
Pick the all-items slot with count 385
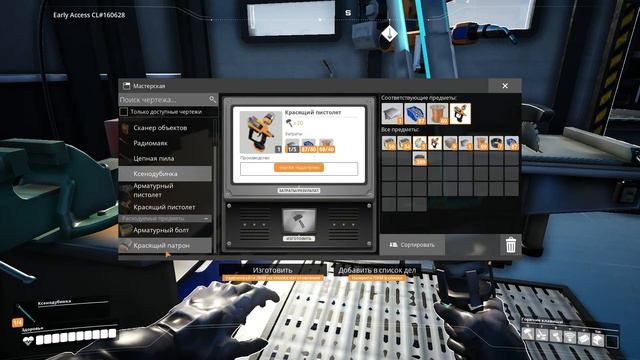[420, 158]
